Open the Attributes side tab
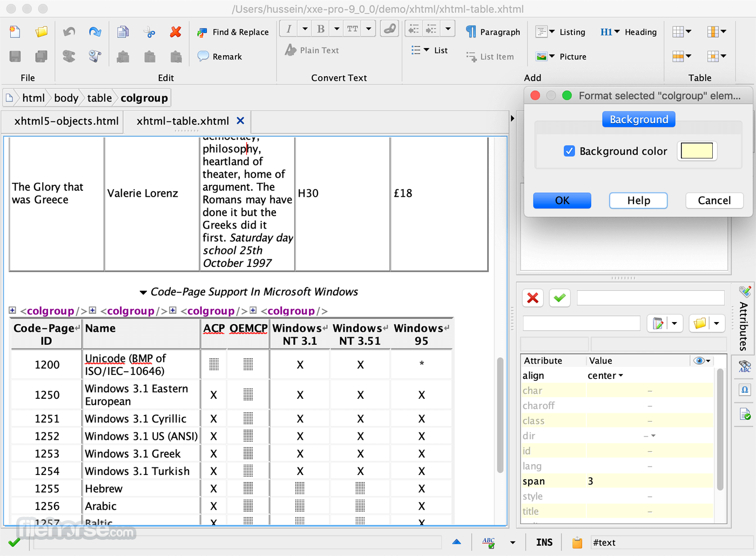The width and height of the screenshot is (756, 556). [x=745, y=319]
